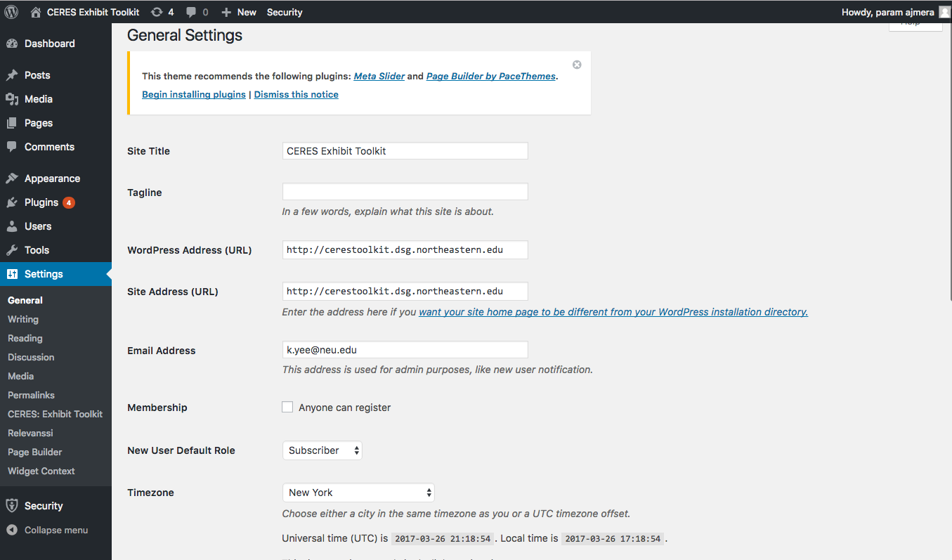Click the Tagline input field
This screenshot has height=560, width=952.
click(x=405, y=192)
